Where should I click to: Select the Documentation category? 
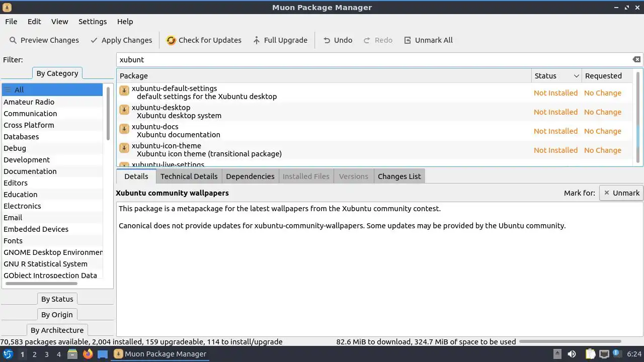tap(52, 171)
